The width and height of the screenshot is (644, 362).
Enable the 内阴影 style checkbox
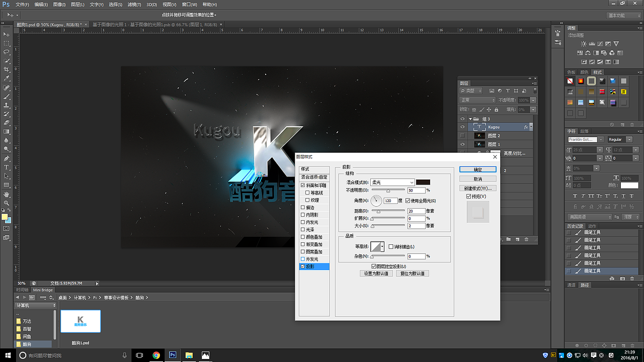pyautogui.click(x=303, y=215)
